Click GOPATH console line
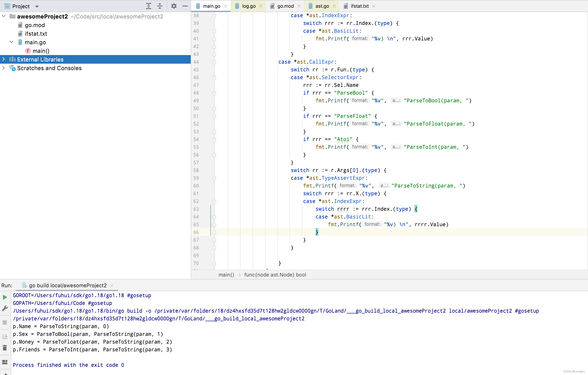 pos(62,303)
